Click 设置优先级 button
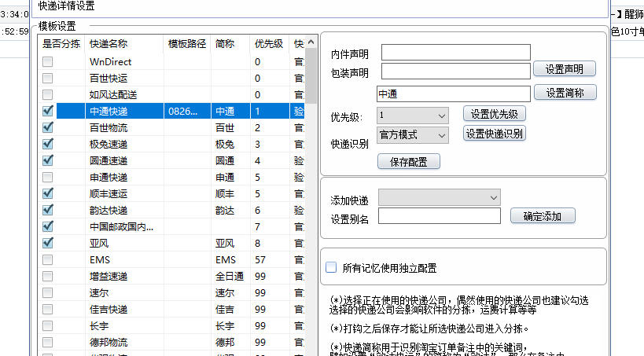 494,114
